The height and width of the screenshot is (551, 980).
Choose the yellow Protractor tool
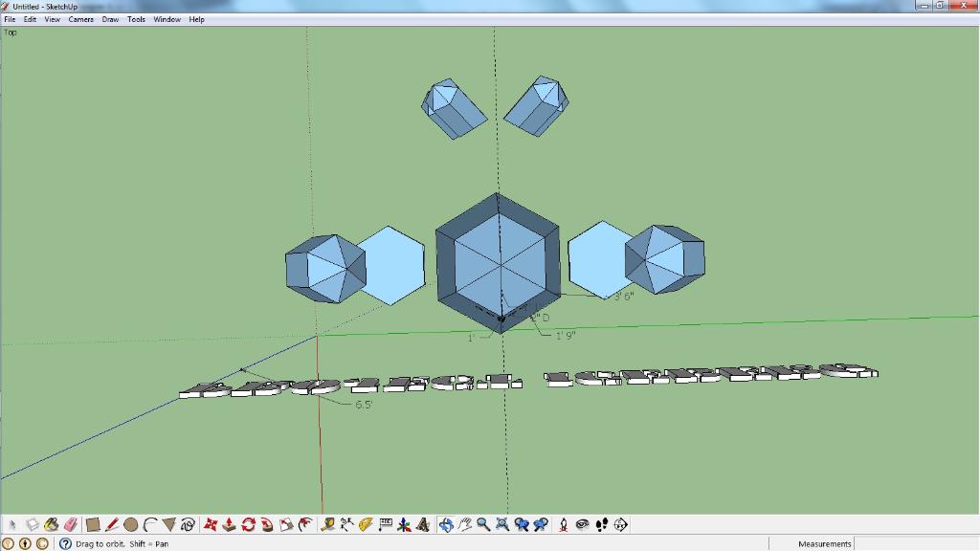pyautogui.click(x=366, y=525)
